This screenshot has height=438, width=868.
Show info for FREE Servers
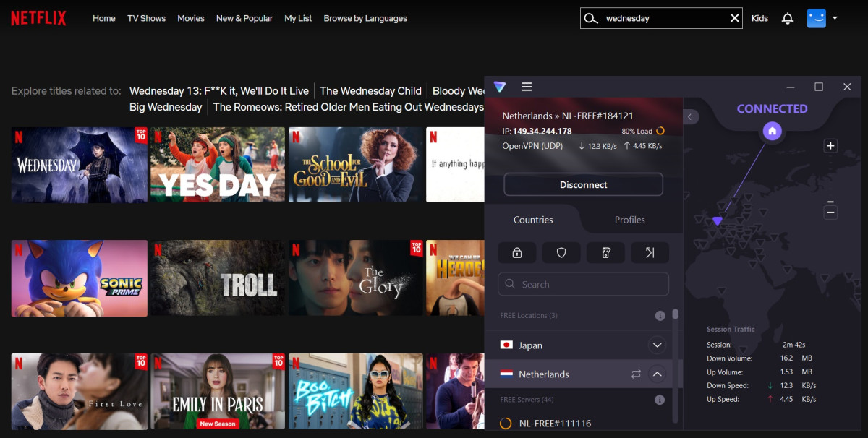click(x=660, y=400)
